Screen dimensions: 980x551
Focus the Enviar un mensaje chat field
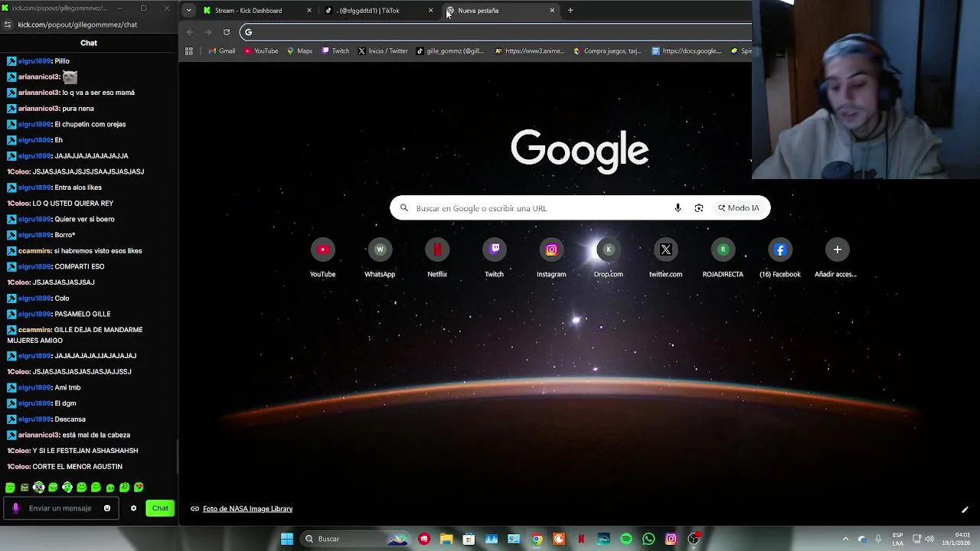coord(60,508)
